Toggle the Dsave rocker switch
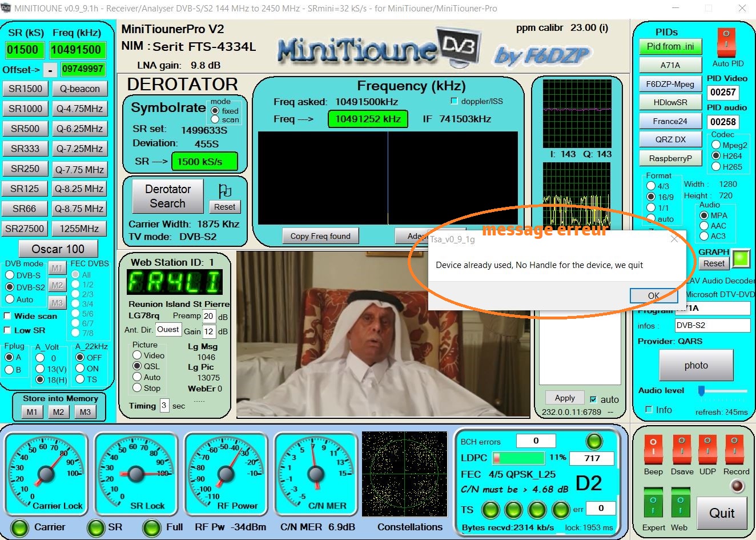Image resolution: width=756 pixels, height=540 pixels. point(681,450)
